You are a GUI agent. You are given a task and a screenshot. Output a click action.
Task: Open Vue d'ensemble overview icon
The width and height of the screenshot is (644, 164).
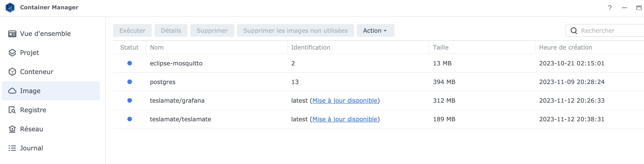pos(12,34)
